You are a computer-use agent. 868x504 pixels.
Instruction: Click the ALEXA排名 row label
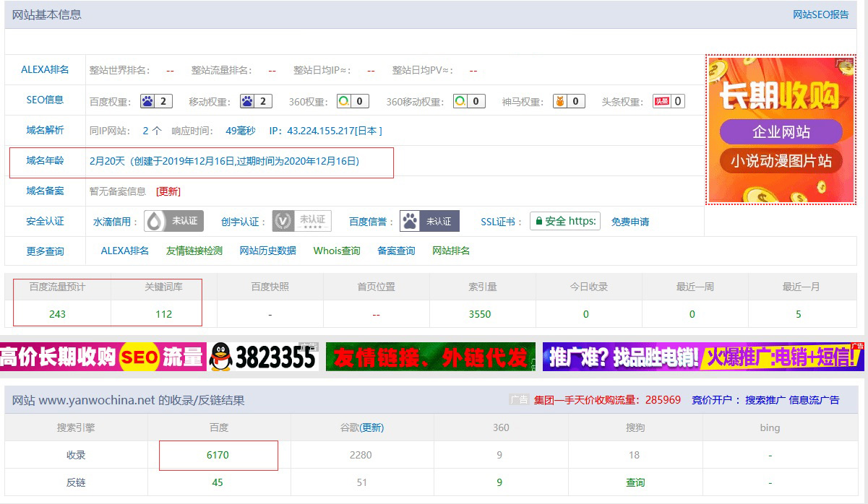coord(45,70)
